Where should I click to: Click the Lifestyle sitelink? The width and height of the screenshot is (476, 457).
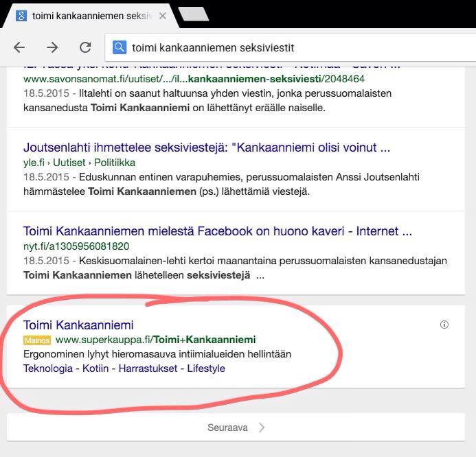point(205,368)
